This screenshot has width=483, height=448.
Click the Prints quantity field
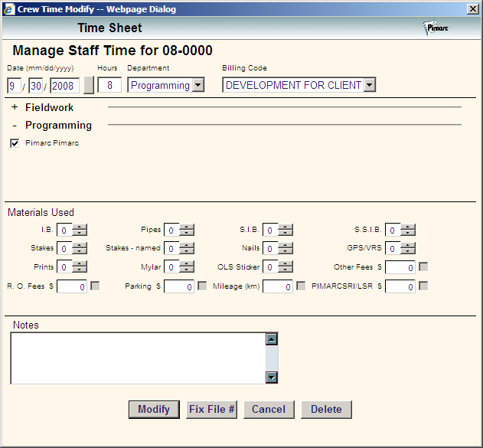tap(65, 267)
